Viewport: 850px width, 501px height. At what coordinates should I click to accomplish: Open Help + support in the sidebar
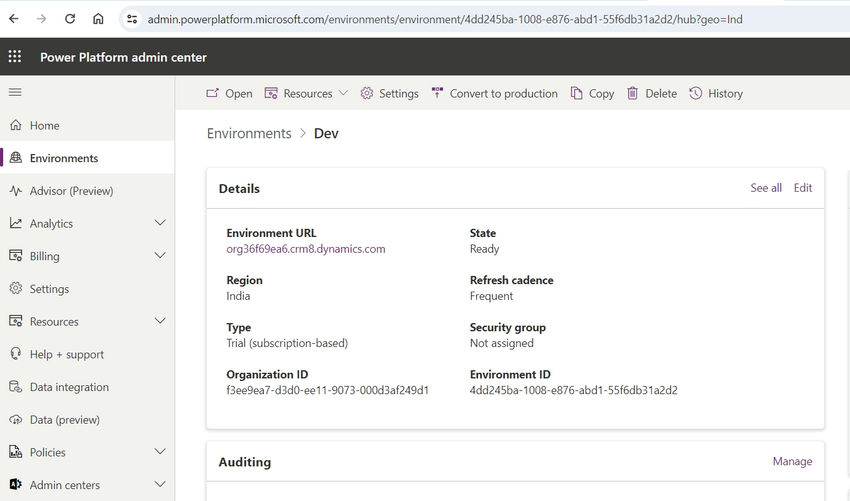point(67,355)
